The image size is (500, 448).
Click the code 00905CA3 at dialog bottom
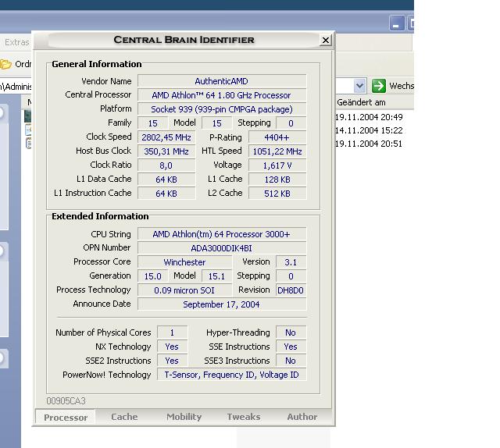coord(66,401)
